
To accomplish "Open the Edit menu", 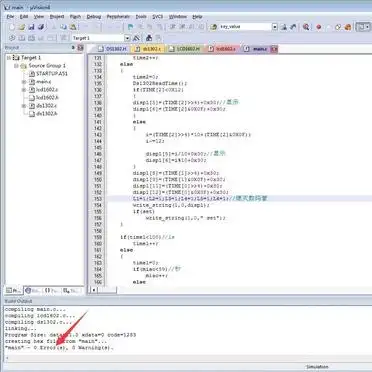I will pyautogui.click(x=24, y=16).
